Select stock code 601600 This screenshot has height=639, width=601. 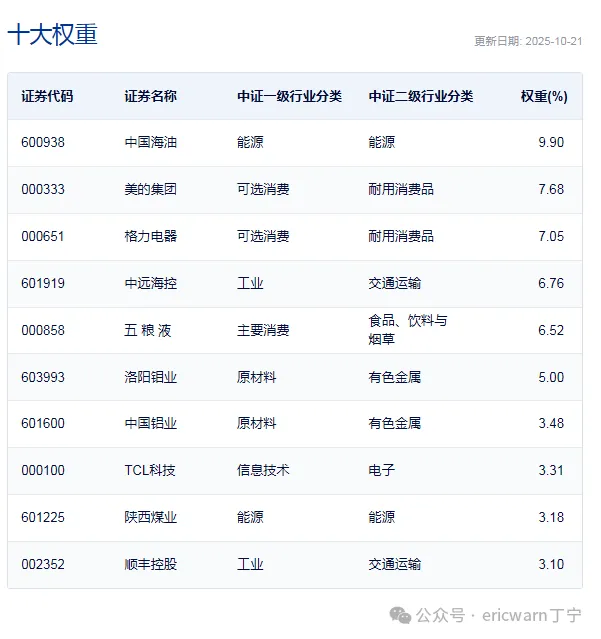pyautogui.click(x=43, y=423)
